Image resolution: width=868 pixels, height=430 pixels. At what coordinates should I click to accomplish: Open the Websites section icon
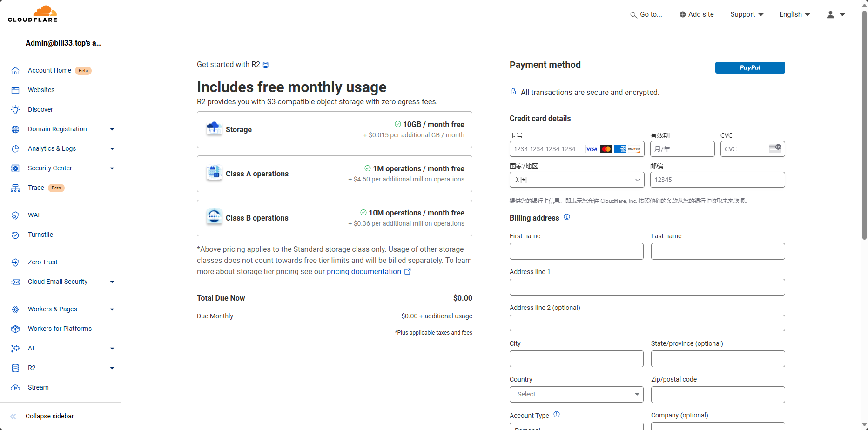pyautogui.click(x=15, y=90)
